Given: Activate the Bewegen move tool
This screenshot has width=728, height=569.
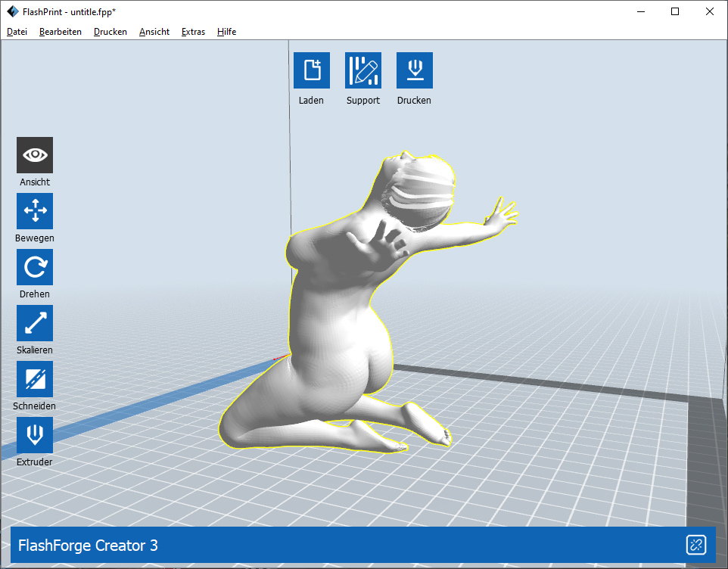Looking at the screenshot, I should tap(35, 211).
